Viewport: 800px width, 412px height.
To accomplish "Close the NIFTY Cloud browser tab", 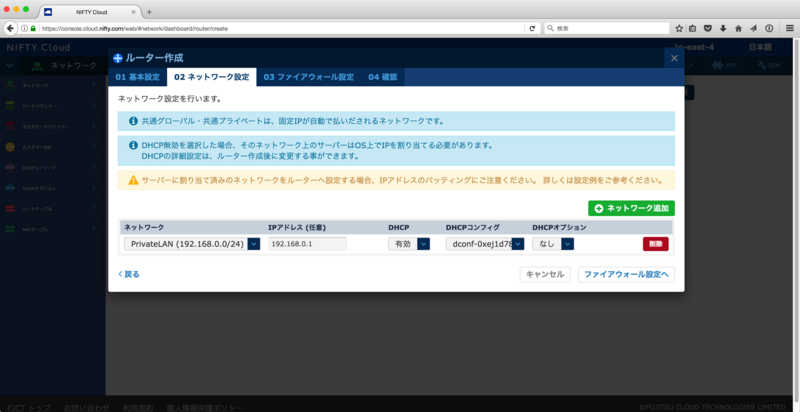I will pyautogui.click(x=134, y=12).
